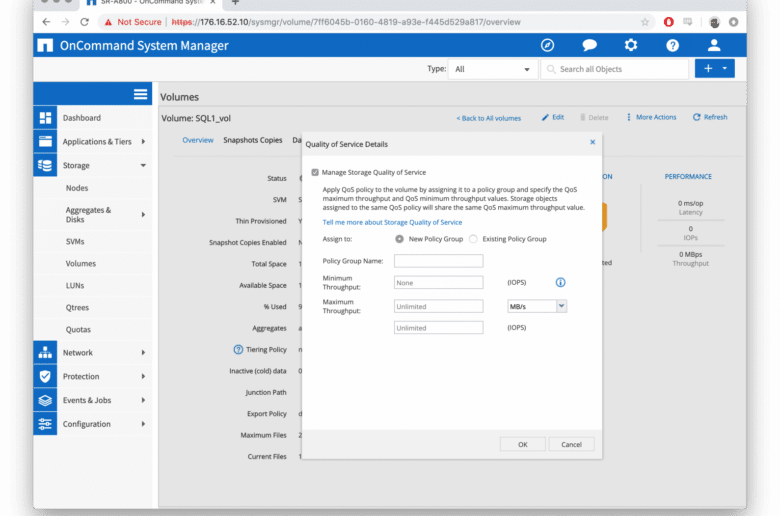Refresh the volume view
780x516 pixels.
710,117
